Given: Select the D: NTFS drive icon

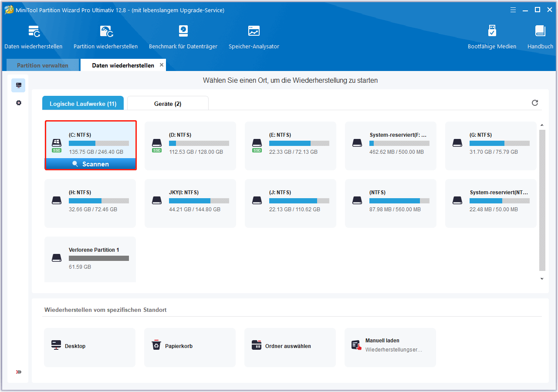Looking at the screenshot, I should point(157,144).
